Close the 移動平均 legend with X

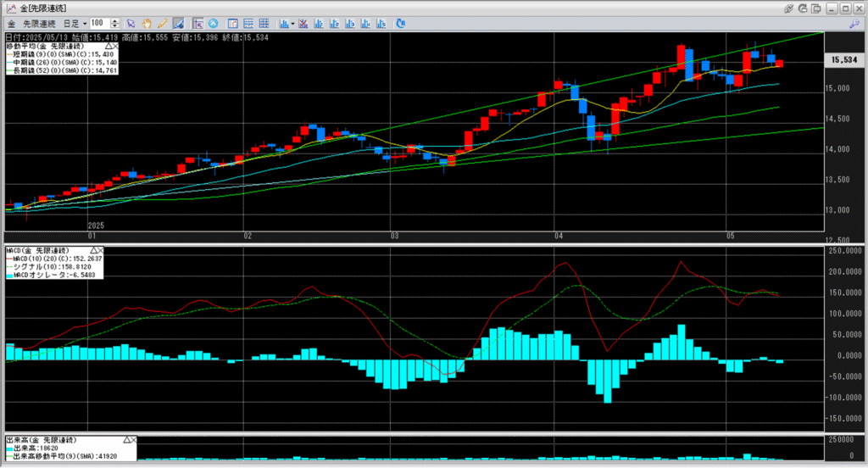click(114, 46)
